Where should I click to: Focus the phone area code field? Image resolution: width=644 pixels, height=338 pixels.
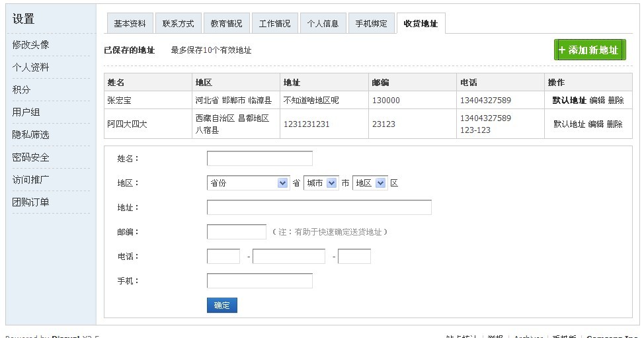point(223,256)
